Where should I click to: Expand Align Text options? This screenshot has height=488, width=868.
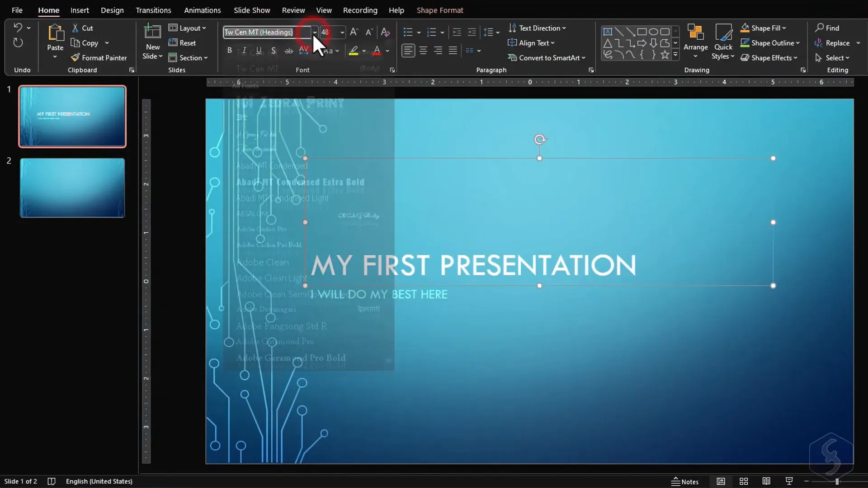(531, 43)
